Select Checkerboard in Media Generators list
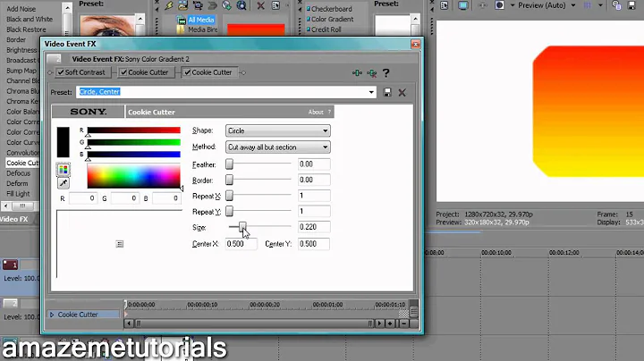 click(x=332, y=9)
